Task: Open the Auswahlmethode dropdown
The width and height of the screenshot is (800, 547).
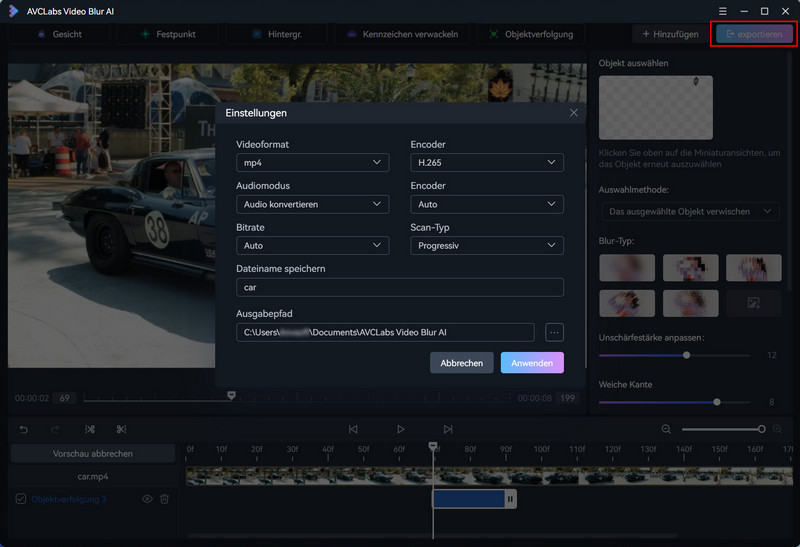Action: tap(690, 211)
